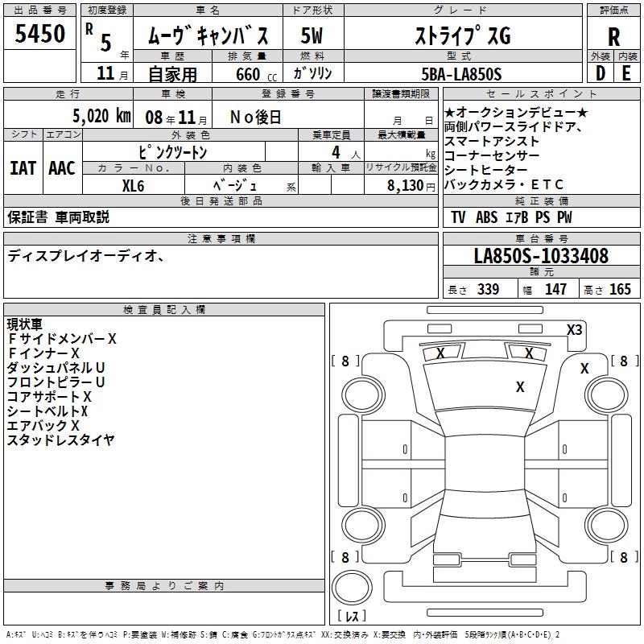Select the inspector note ダッシュパネルU

[x=56, y=368]
